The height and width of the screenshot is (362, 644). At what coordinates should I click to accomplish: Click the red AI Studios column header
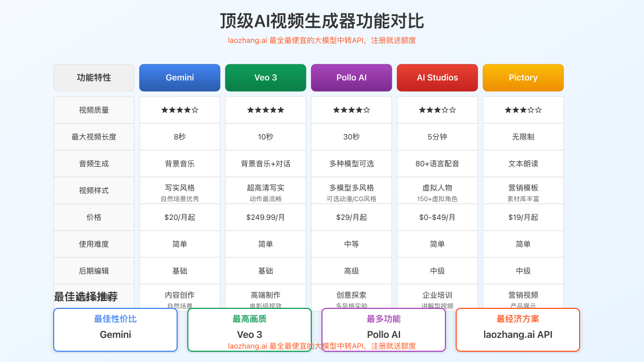[437, 78]
